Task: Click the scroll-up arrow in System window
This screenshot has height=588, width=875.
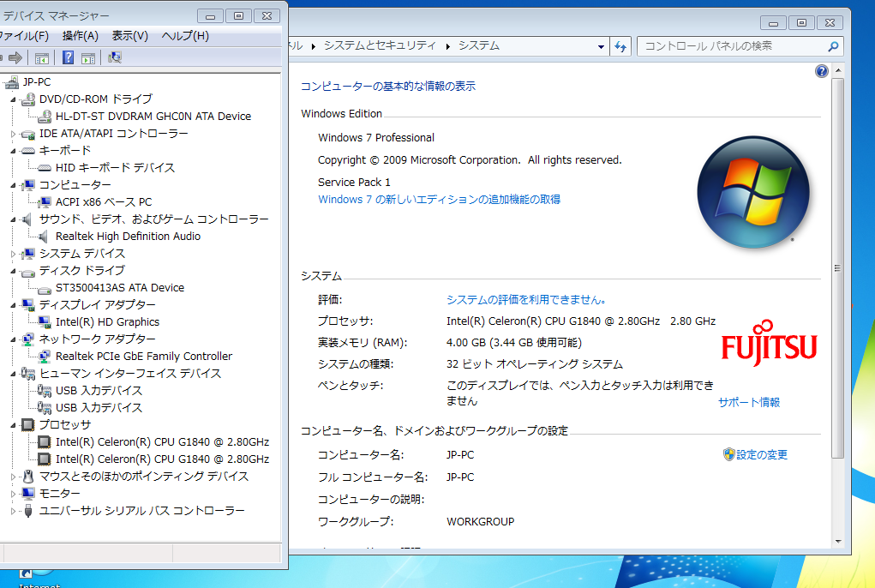Action: (837, 71)
